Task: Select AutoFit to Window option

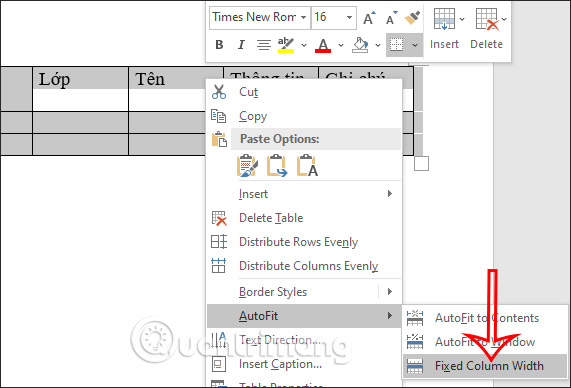Action: point(485,342)
